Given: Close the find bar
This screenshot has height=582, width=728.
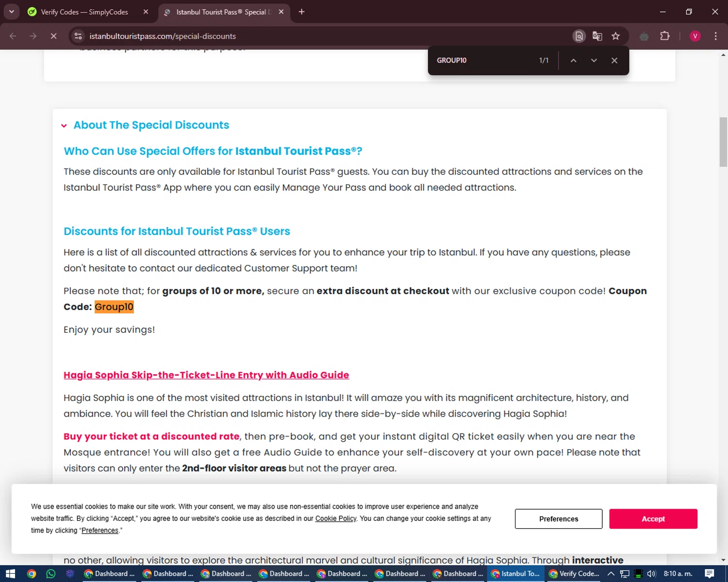Looking at the screenshot, I should pyautogui.click(x=614, y=60).
